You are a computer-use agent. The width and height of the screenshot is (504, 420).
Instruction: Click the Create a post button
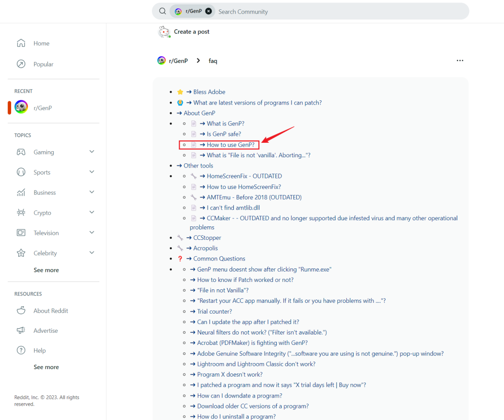coord(191,32)
